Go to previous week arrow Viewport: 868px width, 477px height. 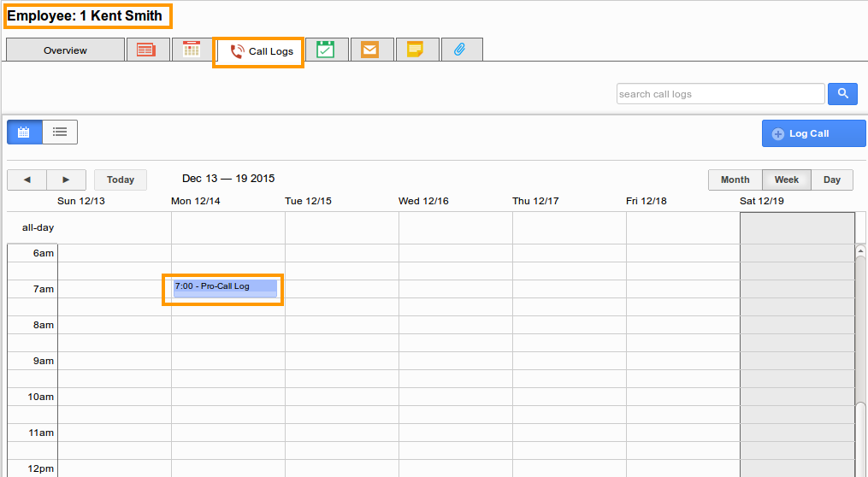pos(27,180)
